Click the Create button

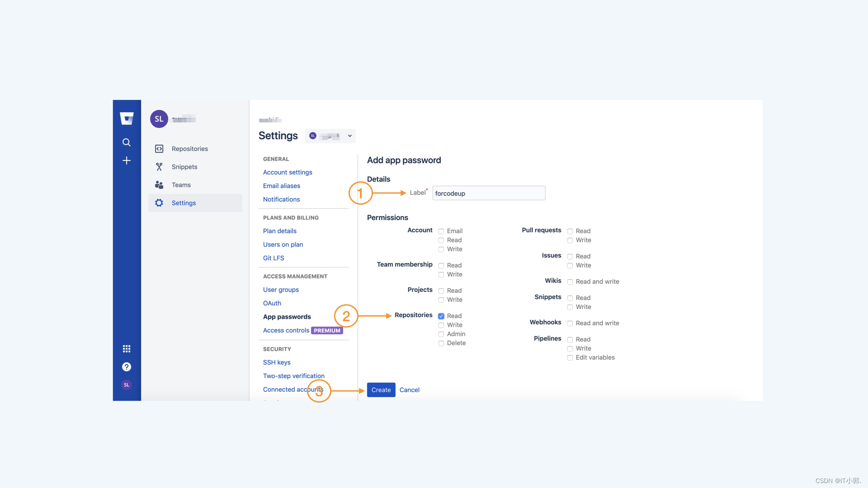coord(381,390)
